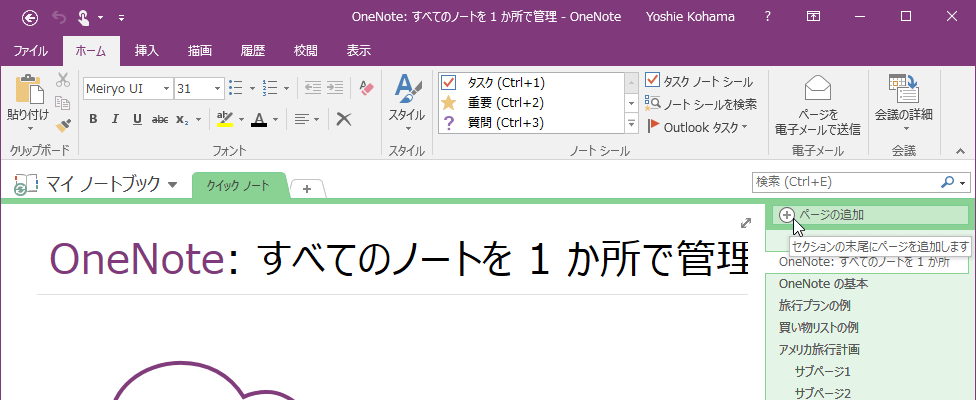Click the Undo arrow icon
Viewport: 976px width, 400px height.
coord(59,18)
